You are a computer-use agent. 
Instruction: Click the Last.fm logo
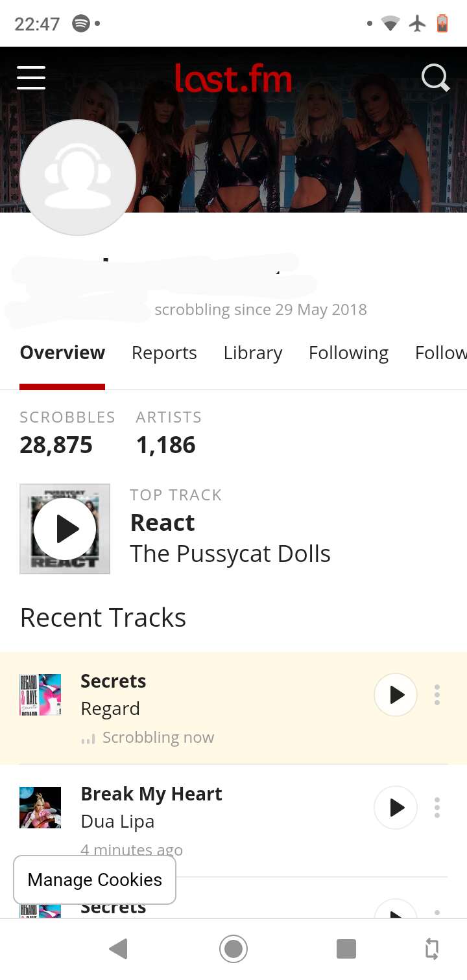pyautogui.click(x=233, y=79)
